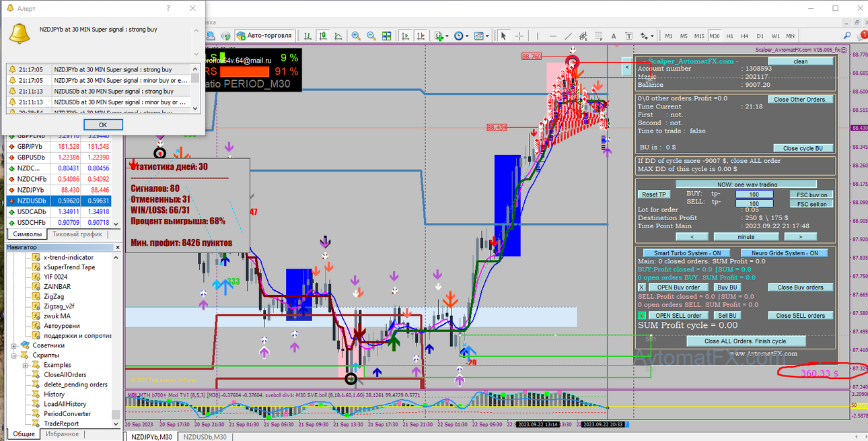Screen dimensions: 868x441
Task: Select the 21:11:13 NZDUSDb strong buy alert row
Action: (x=99, y=91)
